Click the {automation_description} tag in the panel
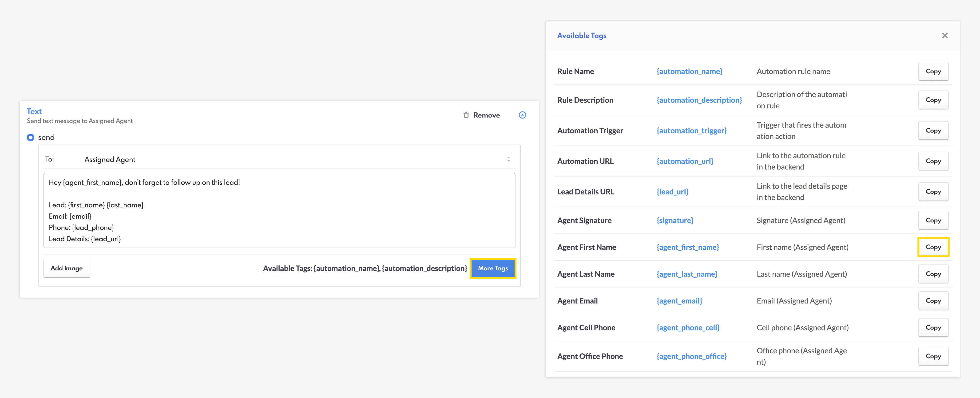Screen dimensions: 980x398 click(x=699, y=100)
